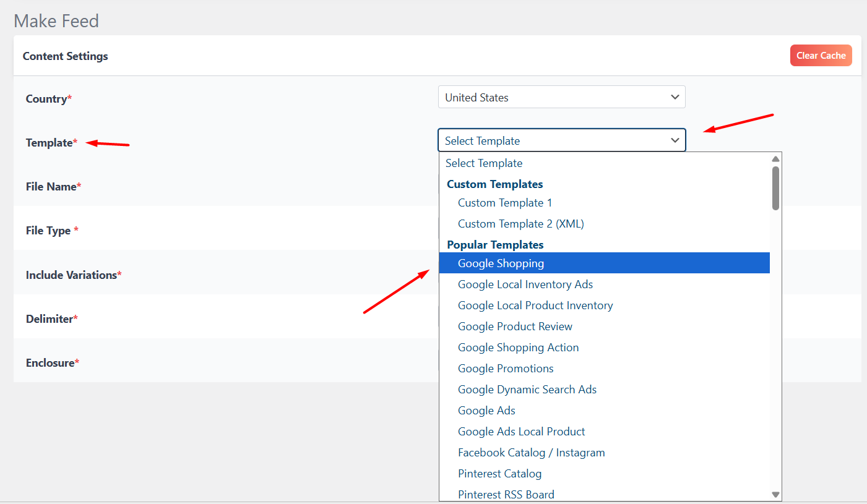Viewport: 867px width, 504px height.
Task: Choose the 'Select Template' placeholder option
Action: click(x=604, y=163)
